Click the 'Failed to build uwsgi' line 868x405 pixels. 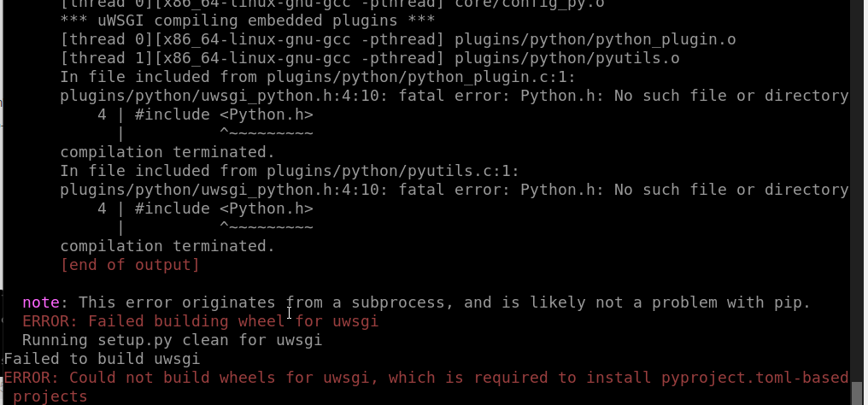coord(102,359)
